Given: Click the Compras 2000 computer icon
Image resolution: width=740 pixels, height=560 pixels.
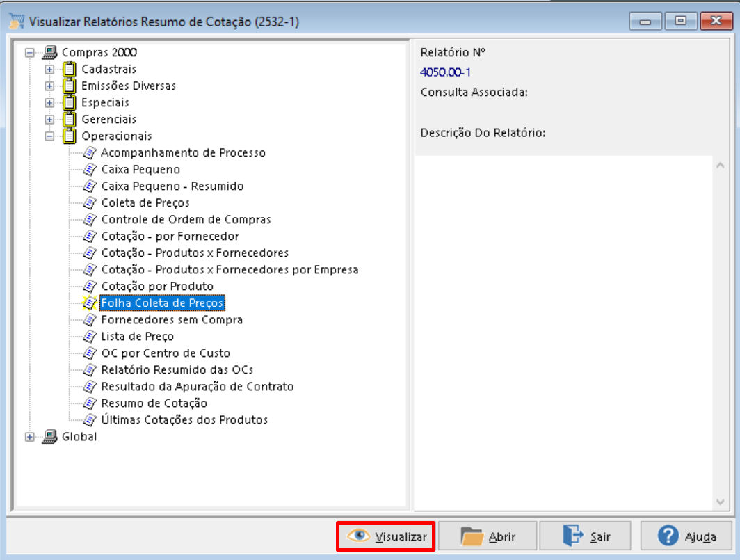Looking at the screenshot, I should point(49,52).
